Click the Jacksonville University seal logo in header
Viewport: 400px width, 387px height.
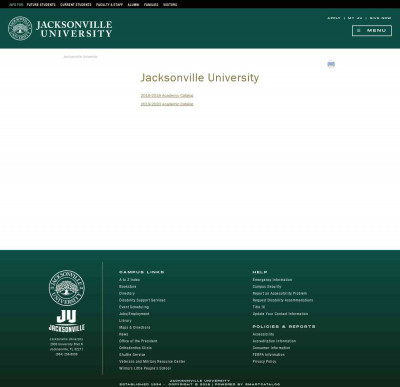(x=20, y=29)
